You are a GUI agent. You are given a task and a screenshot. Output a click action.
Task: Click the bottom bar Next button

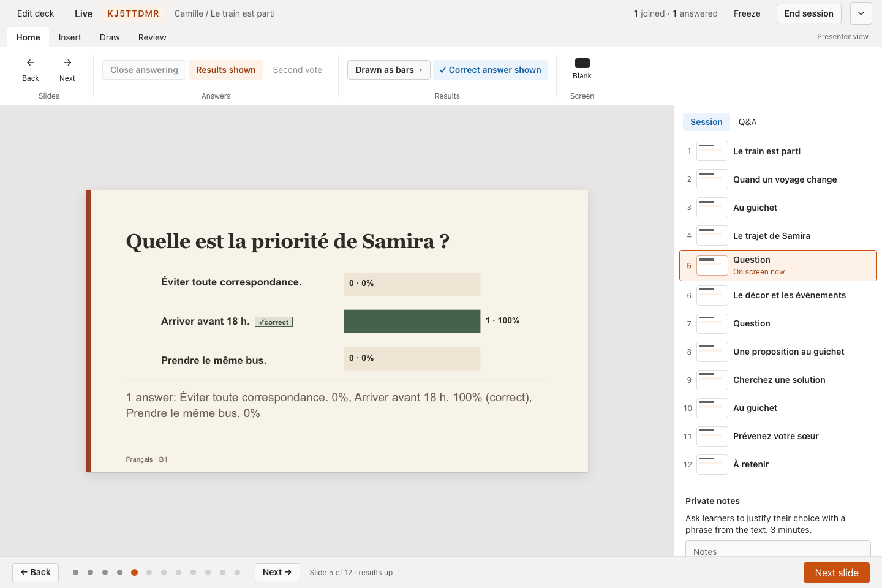277,572
